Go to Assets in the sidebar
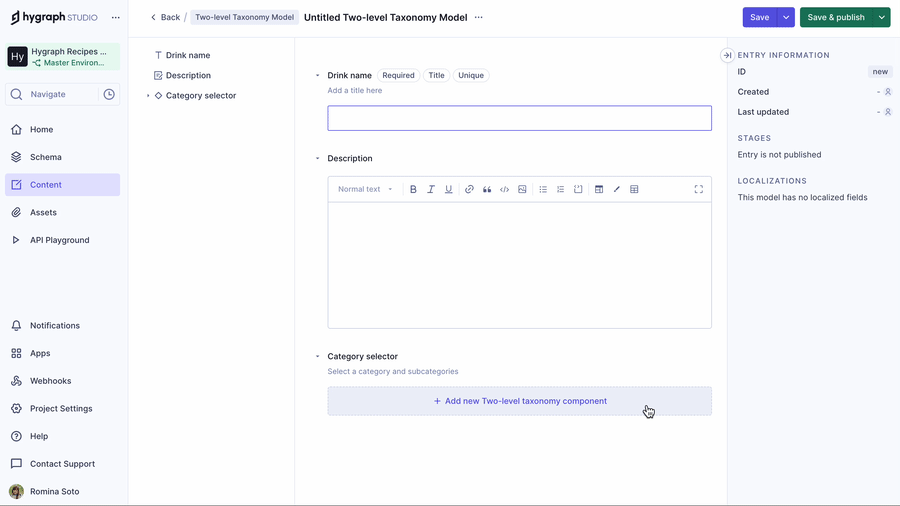900x506 pixels. pyautogui.click(x=43, y=212)
